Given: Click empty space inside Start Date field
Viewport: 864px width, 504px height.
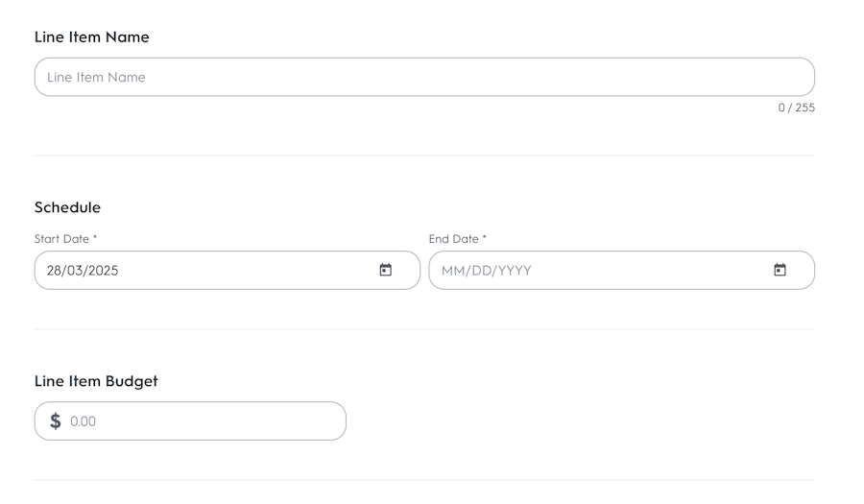Looking at the screenshot, I should tap(250, 270).
